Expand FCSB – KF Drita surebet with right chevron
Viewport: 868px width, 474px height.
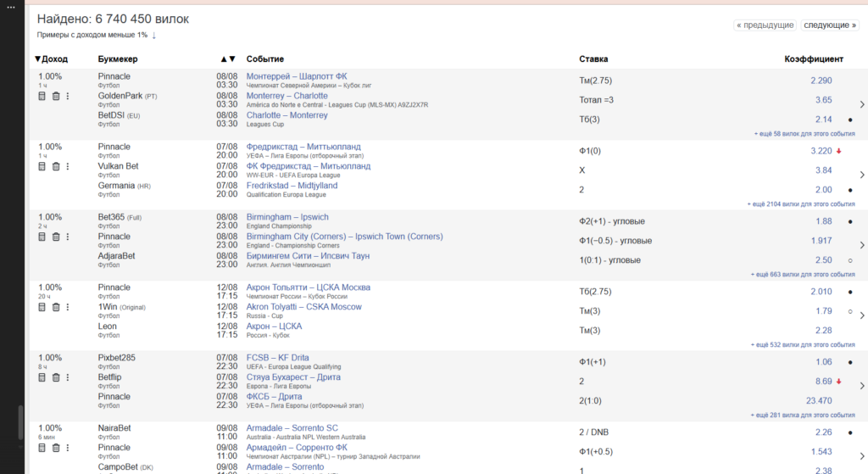tap(862, 386)
